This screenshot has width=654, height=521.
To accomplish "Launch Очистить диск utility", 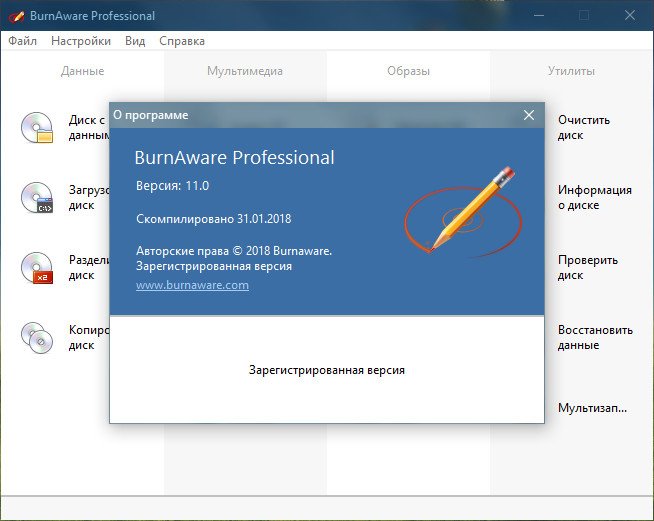I will (584, 128).
